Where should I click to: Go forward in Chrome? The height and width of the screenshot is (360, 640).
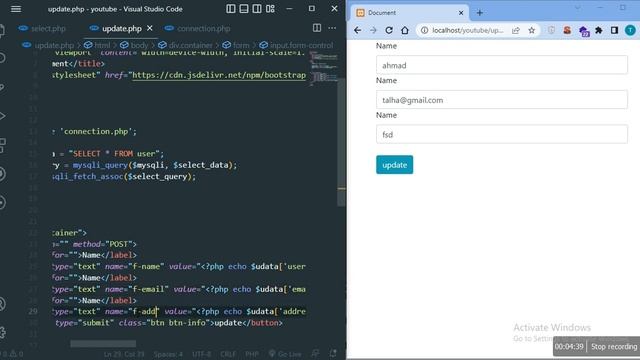pos(373,30)
